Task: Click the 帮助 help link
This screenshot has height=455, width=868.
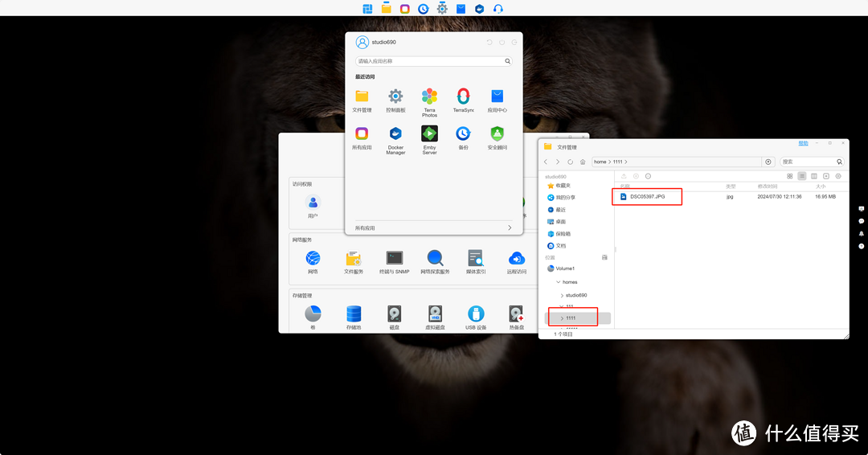Action: 803,143
